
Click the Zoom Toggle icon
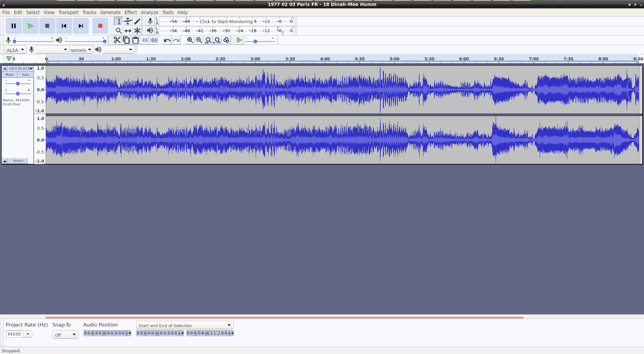click(x=227, y=40)
